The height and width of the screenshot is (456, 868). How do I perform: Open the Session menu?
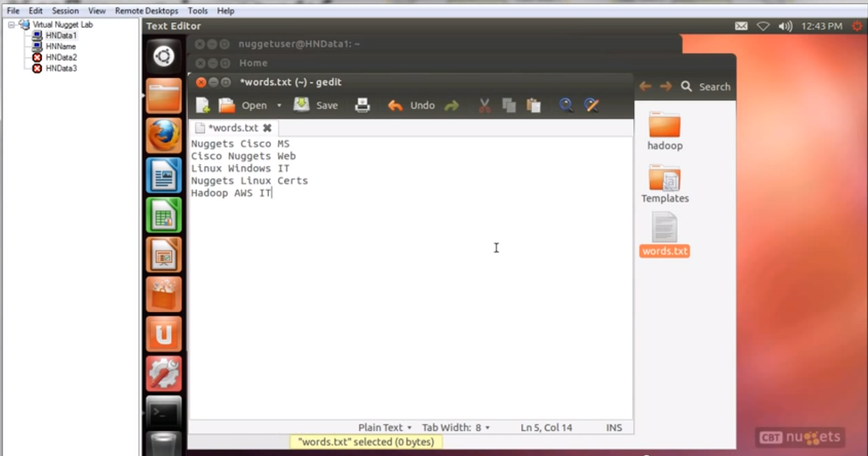click(x=65, y=10)
